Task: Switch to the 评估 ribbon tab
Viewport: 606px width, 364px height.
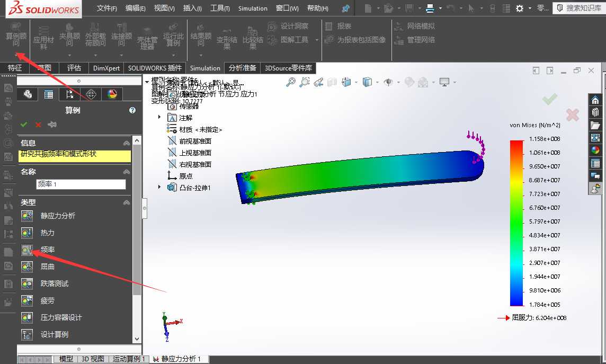Action: click(74, 68)
